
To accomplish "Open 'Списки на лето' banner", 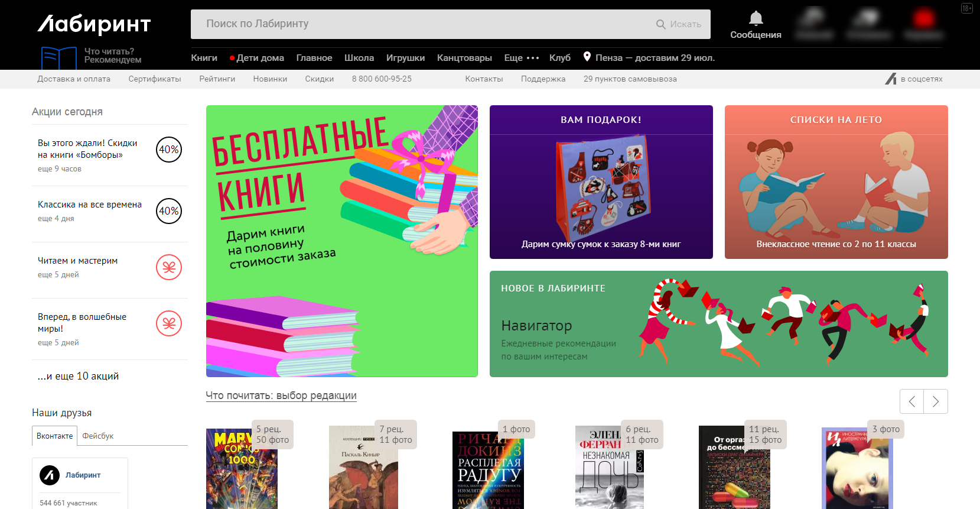I will (x=836, y=182).
